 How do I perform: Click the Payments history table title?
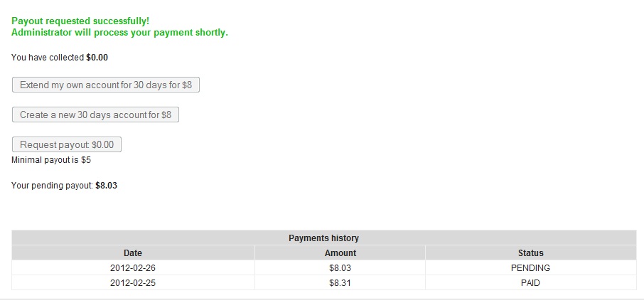tap(323, 238)
